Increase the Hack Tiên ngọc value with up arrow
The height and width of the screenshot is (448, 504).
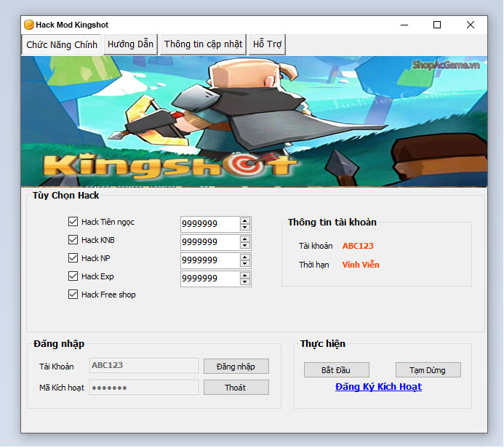pyautogui.click(x=245, y=221)
